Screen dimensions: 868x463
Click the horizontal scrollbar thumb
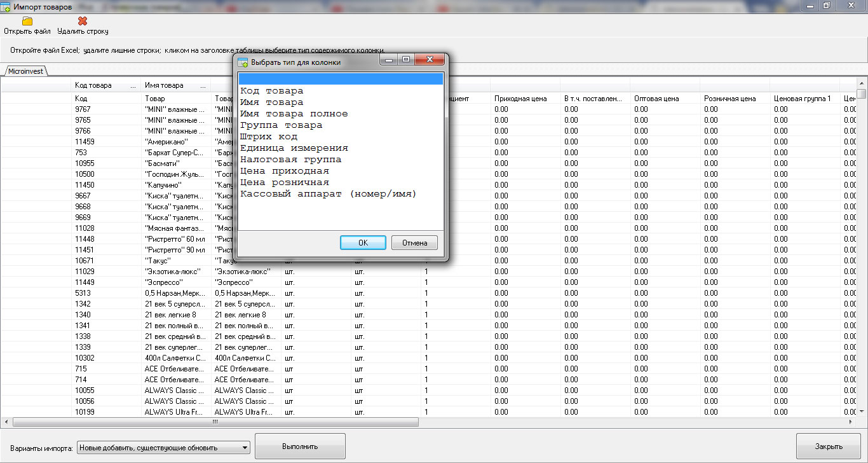(215, 422)
